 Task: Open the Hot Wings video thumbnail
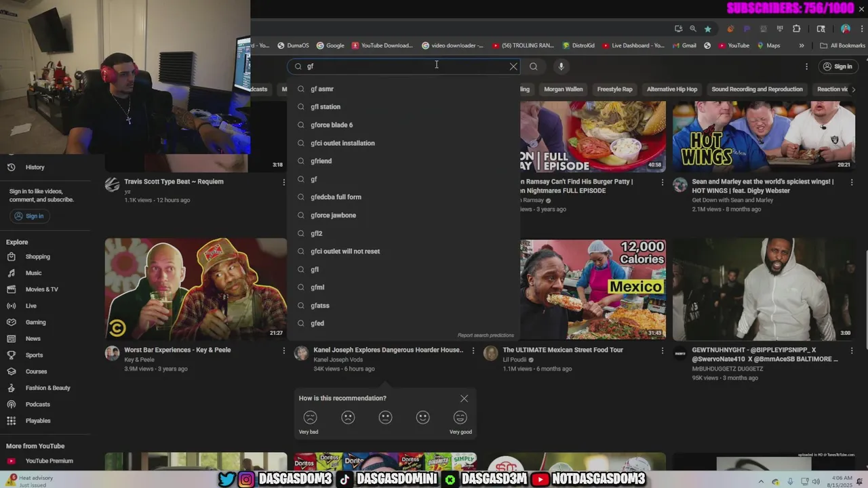(x=764, y=136)
